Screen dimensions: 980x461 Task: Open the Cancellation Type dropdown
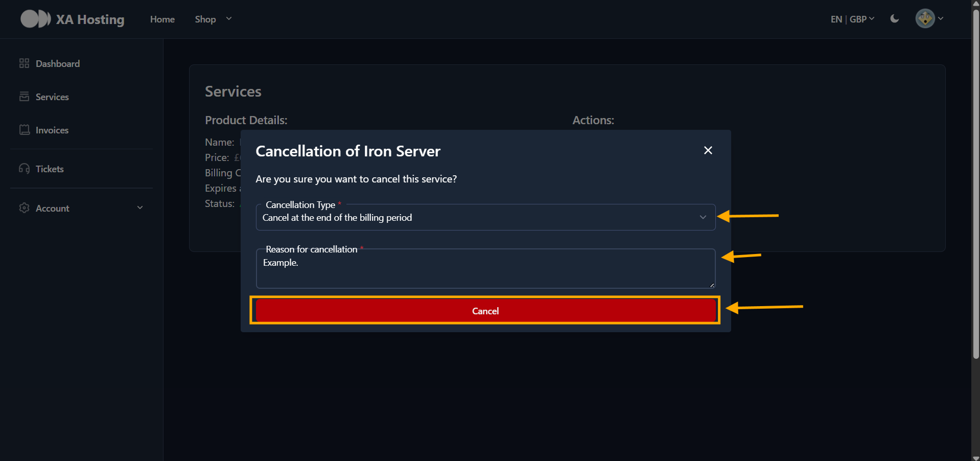click(x=485, y=217)
